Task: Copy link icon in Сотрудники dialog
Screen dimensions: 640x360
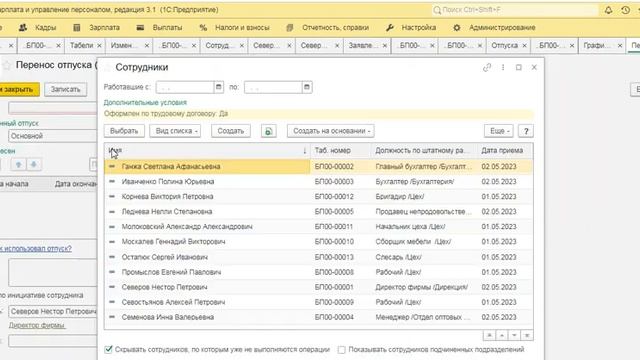Action: pyautogui.click(x=487, y=68)
